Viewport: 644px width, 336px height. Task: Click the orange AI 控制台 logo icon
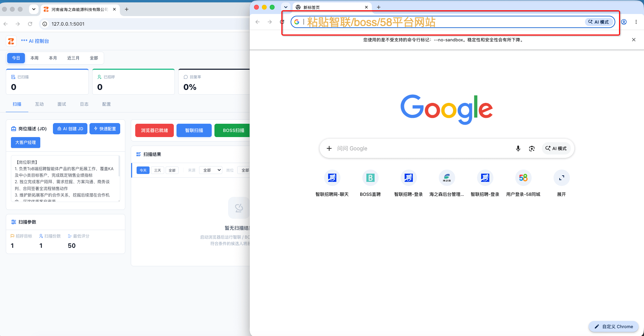[x=11, y=41]
